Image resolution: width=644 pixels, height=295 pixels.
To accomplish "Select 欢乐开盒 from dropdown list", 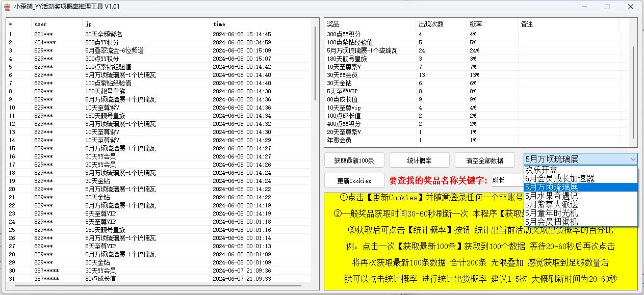I will pyautogui.click(x=542, y=170).
